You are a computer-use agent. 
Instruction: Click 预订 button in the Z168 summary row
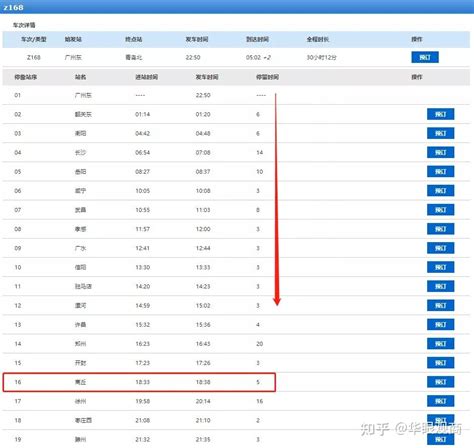coord(425,57)
